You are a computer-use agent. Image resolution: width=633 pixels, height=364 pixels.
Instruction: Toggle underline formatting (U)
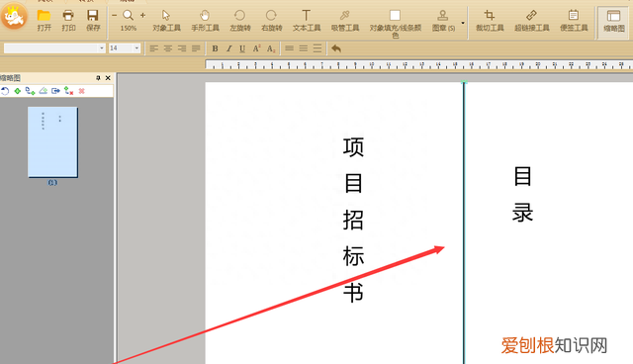[x=242, y=48]
